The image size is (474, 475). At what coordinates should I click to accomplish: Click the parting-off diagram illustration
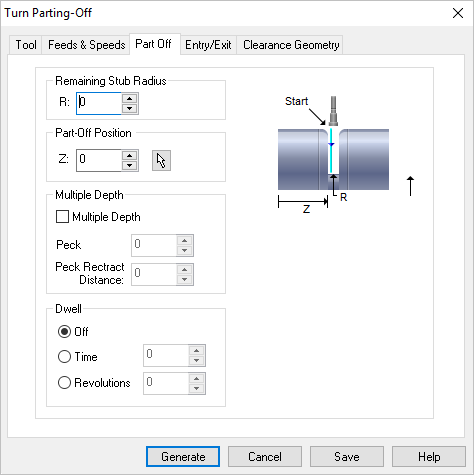tap(346, 155)
